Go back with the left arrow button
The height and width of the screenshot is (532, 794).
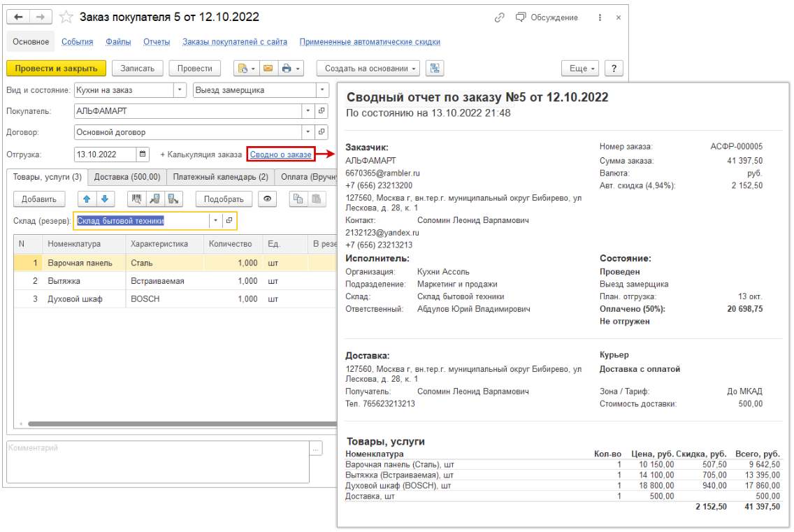tap(18, 17)
